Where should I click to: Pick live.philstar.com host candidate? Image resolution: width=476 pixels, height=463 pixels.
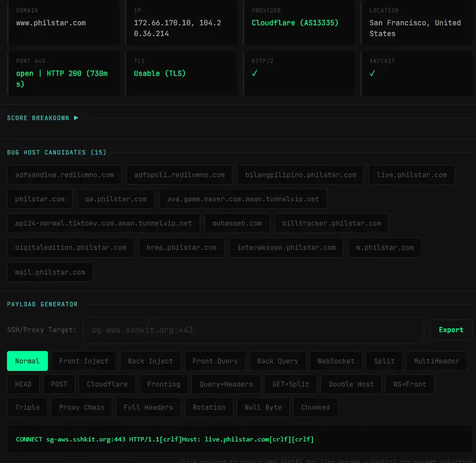click(x=411, y=175)
